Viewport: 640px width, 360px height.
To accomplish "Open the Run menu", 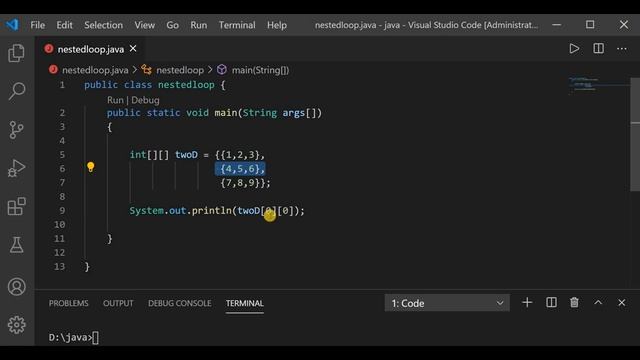I will coord(198,25).
